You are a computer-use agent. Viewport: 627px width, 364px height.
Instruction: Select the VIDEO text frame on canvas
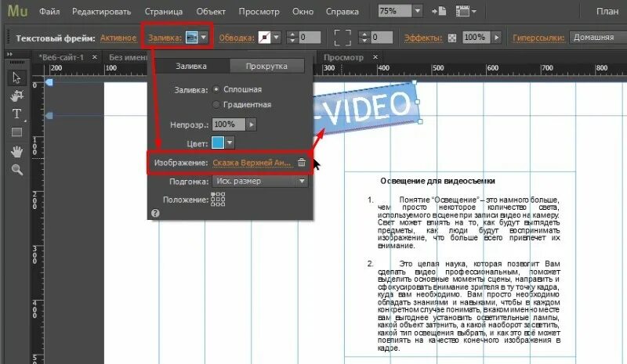[366, 108]
